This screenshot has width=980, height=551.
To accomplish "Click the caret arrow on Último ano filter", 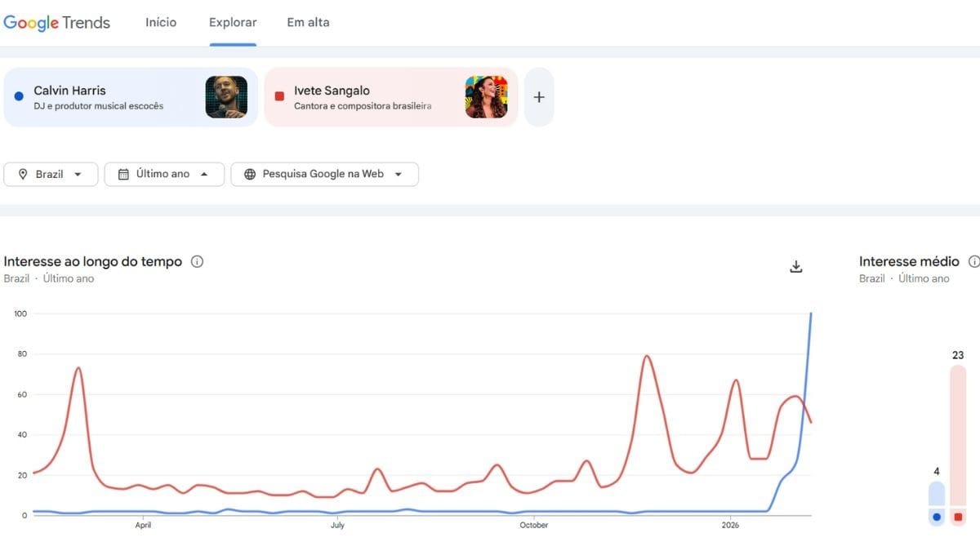I will pyautogui.click(x=203, y=174).
